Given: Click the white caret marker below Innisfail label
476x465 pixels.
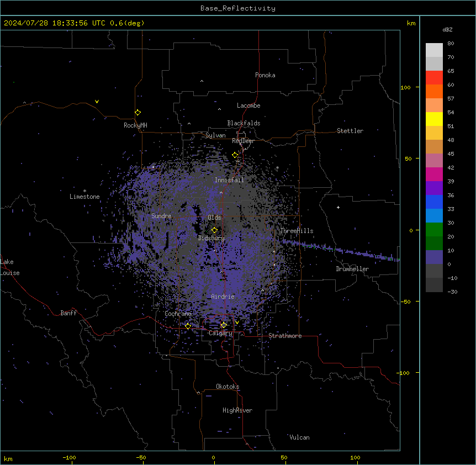Looking at the screenshot, I should coord(221,193).
